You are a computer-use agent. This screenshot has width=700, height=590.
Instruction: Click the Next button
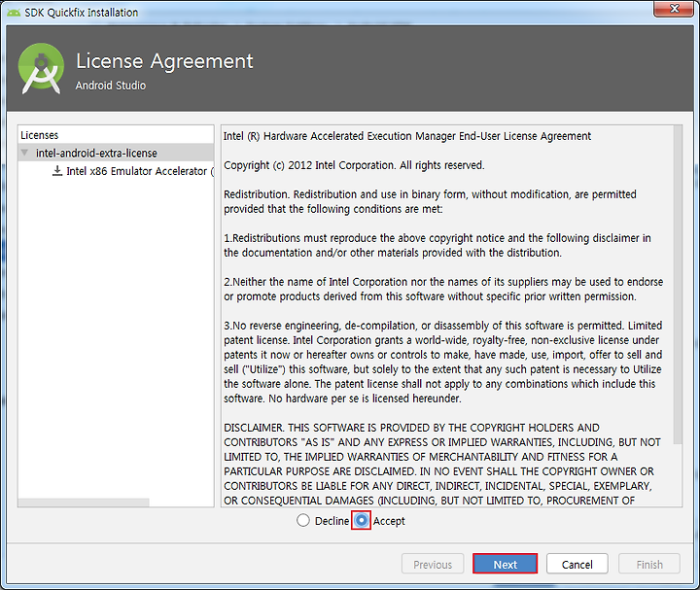(505, 564)
